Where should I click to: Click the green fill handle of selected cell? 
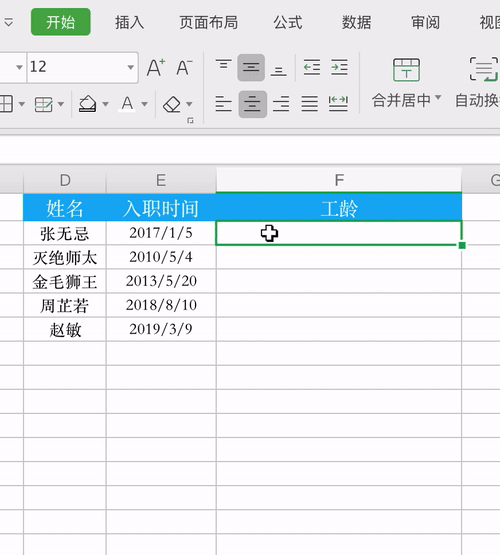pyautogui.click(x=462, y=245)
